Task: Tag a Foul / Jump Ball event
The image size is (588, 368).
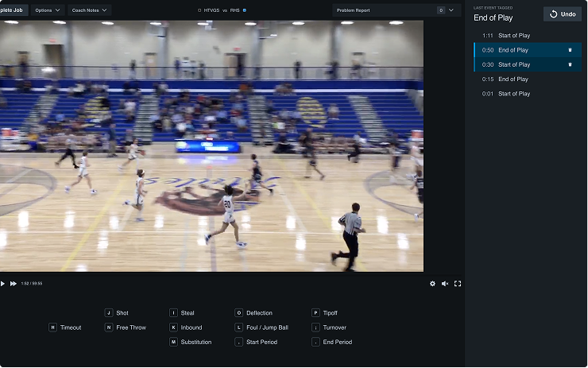Action: point(261,327)
